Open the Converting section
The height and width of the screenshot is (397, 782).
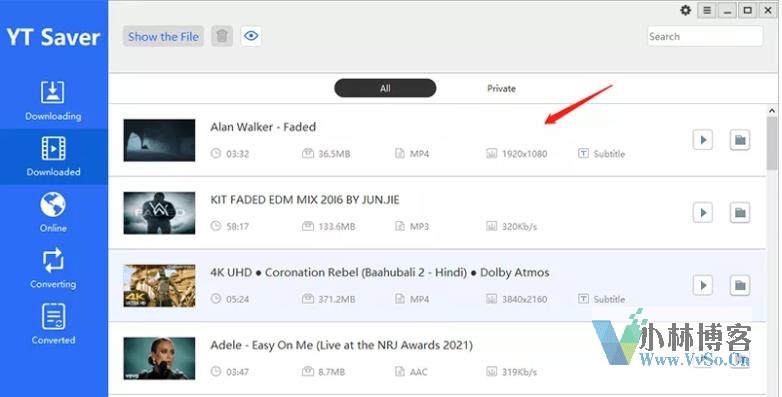point(53,268)
